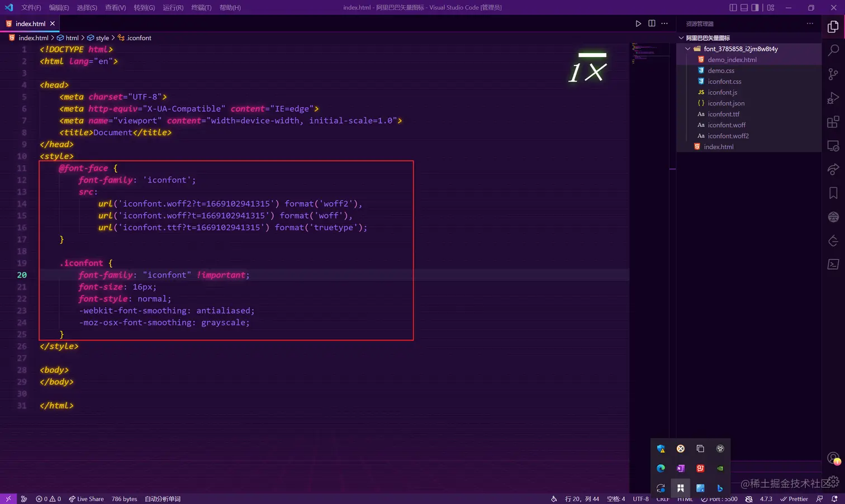This screenshot has width=845, height=504.
Task: Toggle the bottom panel layout icon
Action: coord(744,7)
